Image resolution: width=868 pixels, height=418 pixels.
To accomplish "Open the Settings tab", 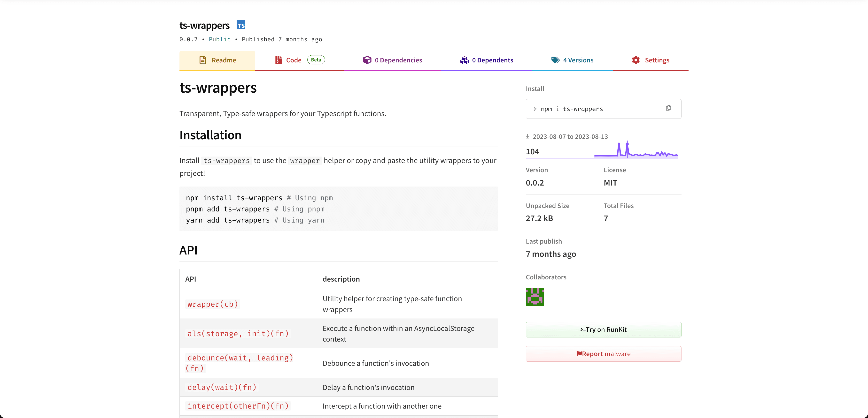I will (650, 60).
